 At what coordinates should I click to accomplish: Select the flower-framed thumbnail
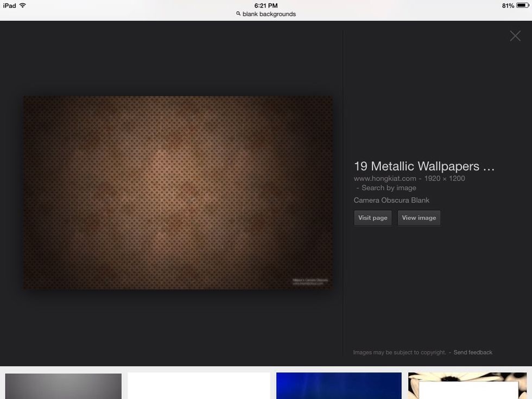pos(467,386)
